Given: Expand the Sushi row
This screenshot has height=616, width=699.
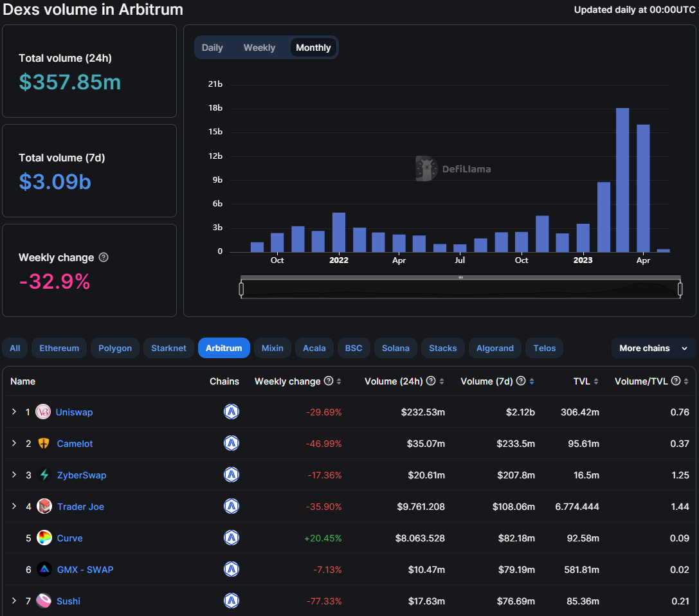Looking at the screenshot, I should point(14,601).
